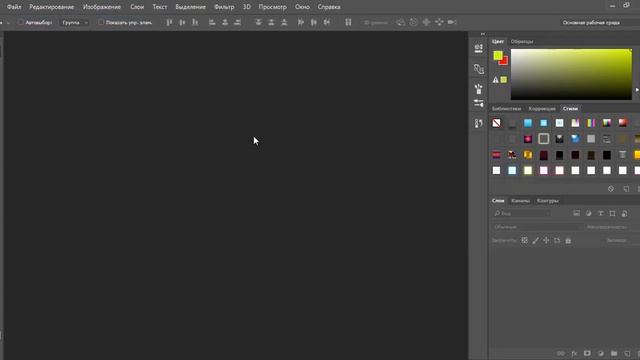Open the Фильтр menu
The width and height of the screenshot is (640, 360).
(x=224, y=7)
